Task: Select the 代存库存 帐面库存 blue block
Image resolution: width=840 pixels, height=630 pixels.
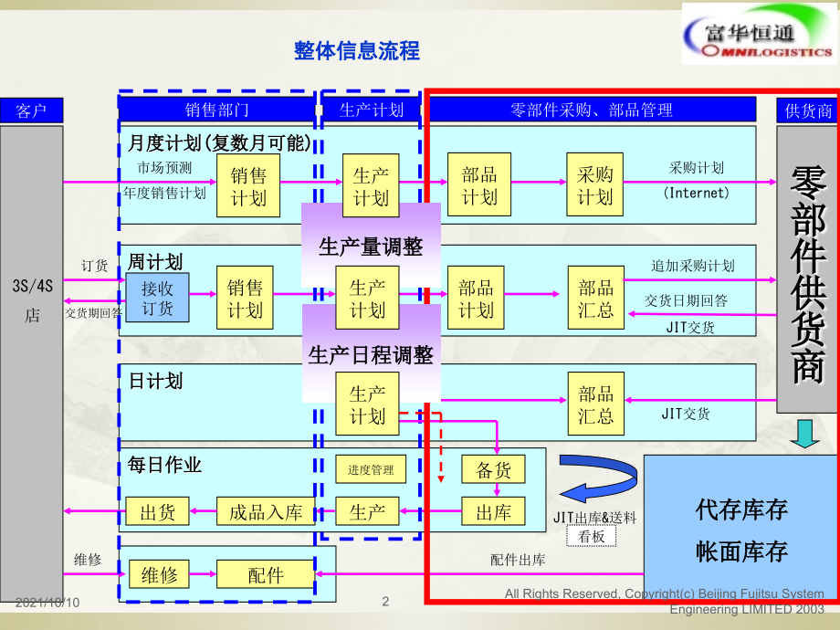Action: pyautogui.click(x=742, y=529)
